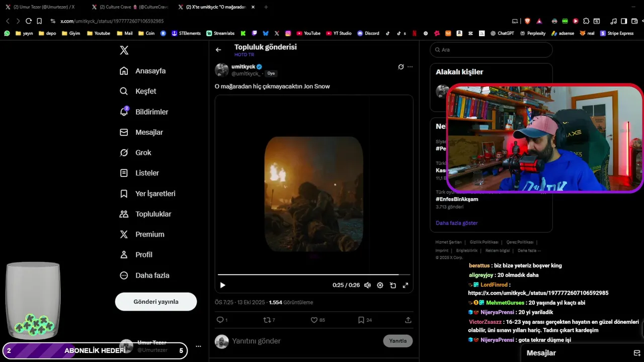Open Stripe Express bookmark
The image size is (644, 362).
click(617, 33)
